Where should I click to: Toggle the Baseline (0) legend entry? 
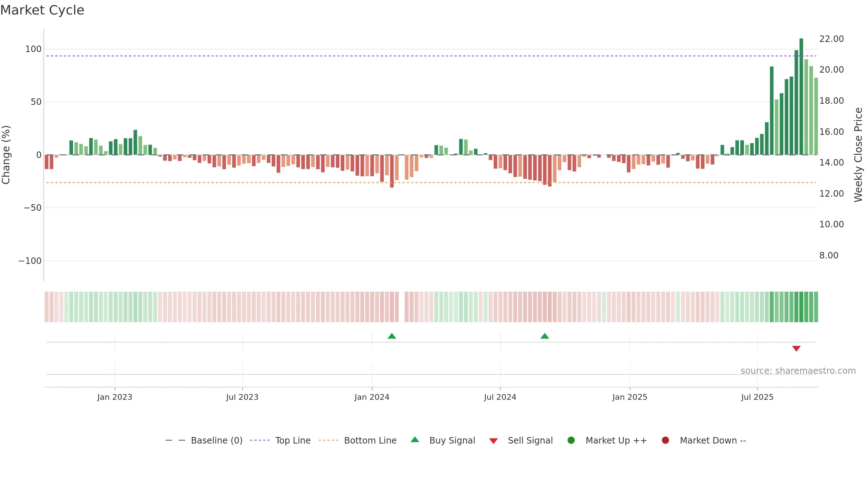click(204, 440)
